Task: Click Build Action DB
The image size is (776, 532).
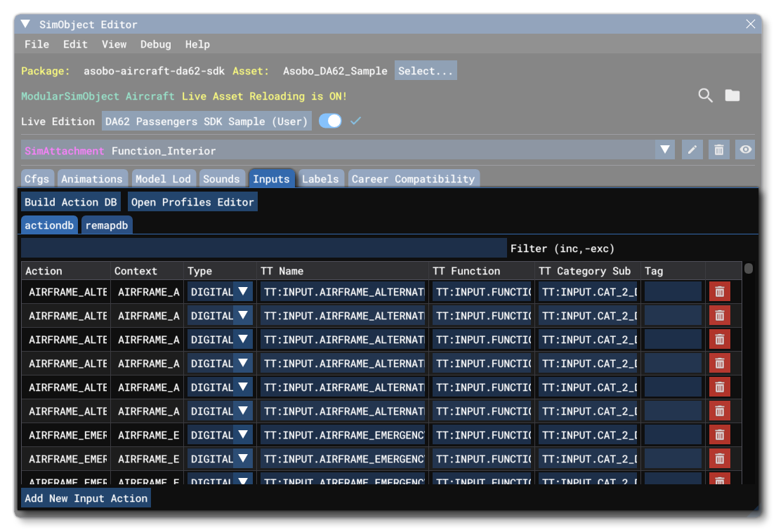Action: tap(70, 201)
